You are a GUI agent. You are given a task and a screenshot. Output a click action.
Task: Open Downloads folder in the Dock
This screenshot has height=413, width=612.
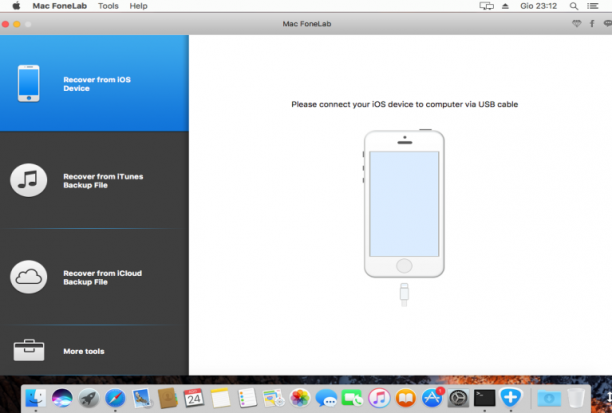click(x=549, y=398)
